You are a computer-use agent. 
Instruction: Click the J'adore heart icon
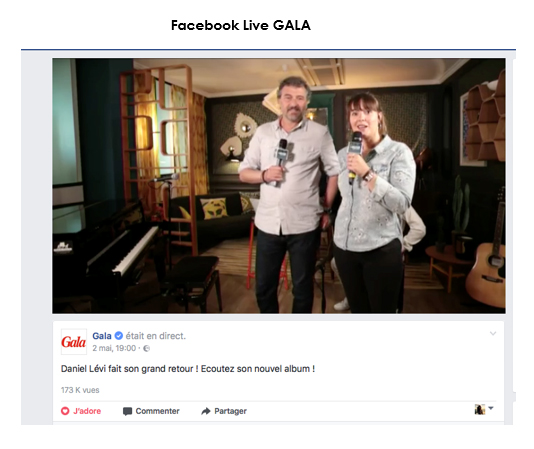pyautogui.click(x=65, y=411)
